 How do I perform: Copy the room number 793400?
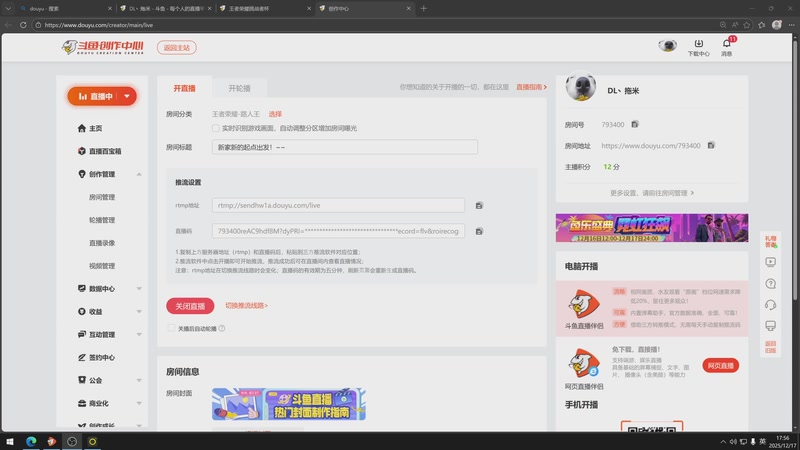click(635, 124)
